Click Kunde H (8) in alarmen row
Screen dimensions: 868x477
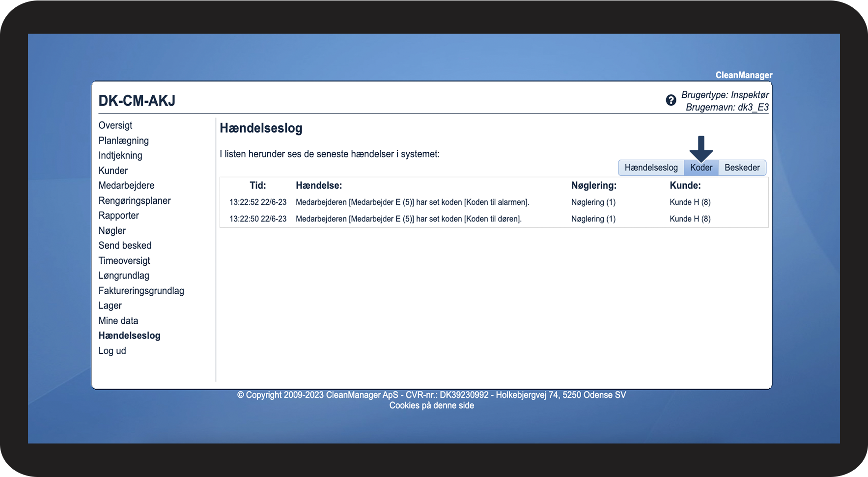[690, 202]
